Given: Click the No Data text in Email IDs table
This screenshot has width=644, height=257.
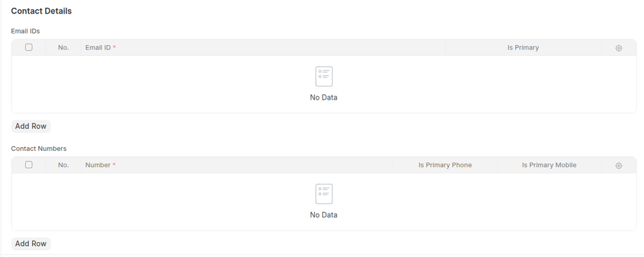Looking at the screenshot, I should (x=324, y=98).
